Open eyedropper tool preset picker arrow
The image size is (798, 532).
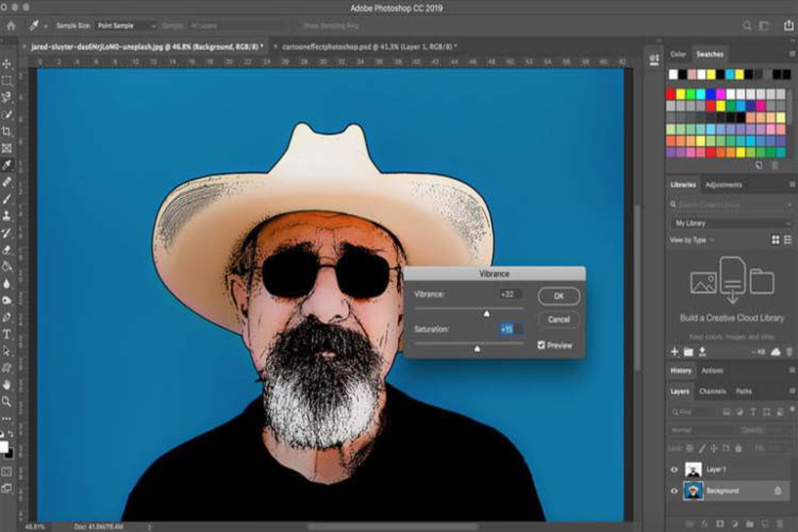(x=45, y=26)
